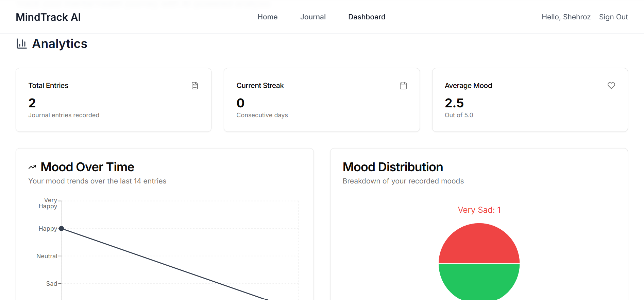This screenshot has width=644, height=300.
Task: Click the Sad axis label
Action: pos(52,284)
